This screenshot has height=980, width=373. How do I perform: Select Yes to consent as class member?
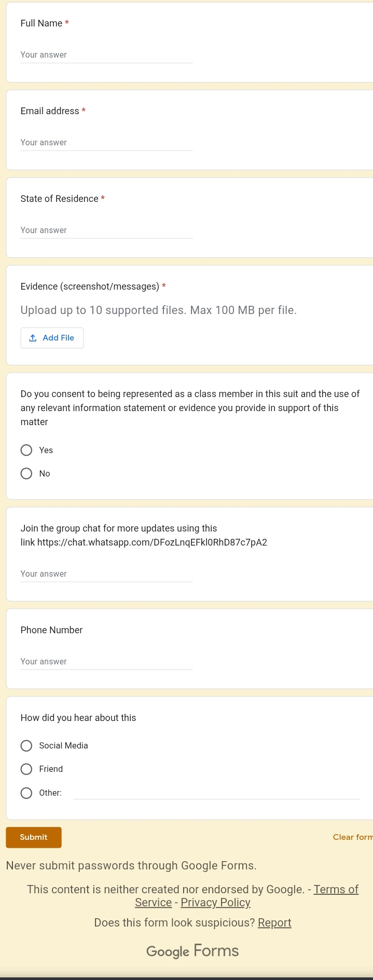click(x=26, y=450)
